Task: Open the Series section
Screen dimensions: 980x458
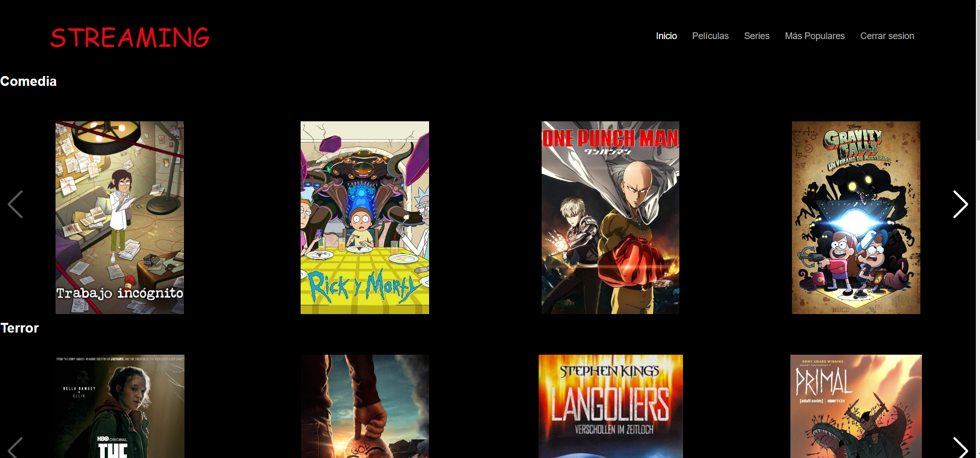Action: tap(756, 36)
